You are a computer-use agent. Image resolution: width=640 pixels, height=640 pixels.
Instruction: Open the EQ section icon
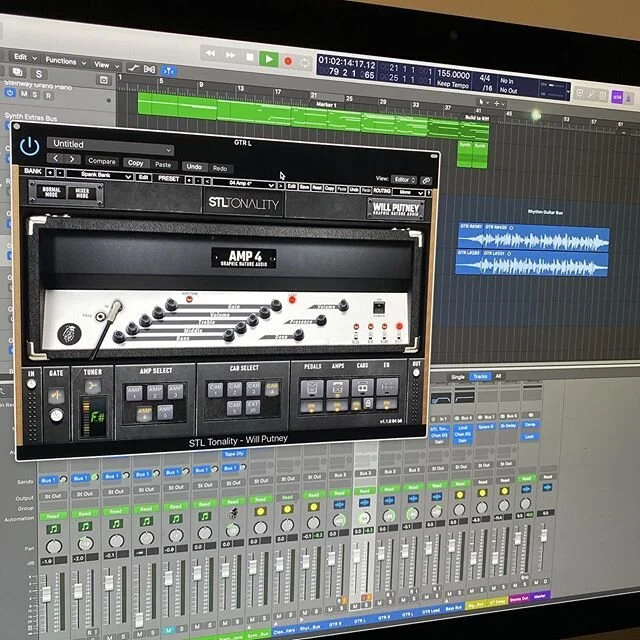(x=387, y=386)
